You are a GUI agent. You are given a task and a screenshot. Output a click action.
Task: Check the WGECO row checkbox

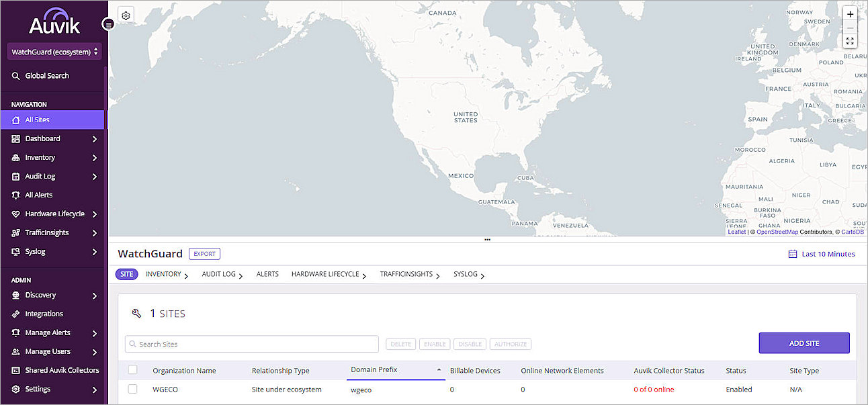click(x=132, y=389)
